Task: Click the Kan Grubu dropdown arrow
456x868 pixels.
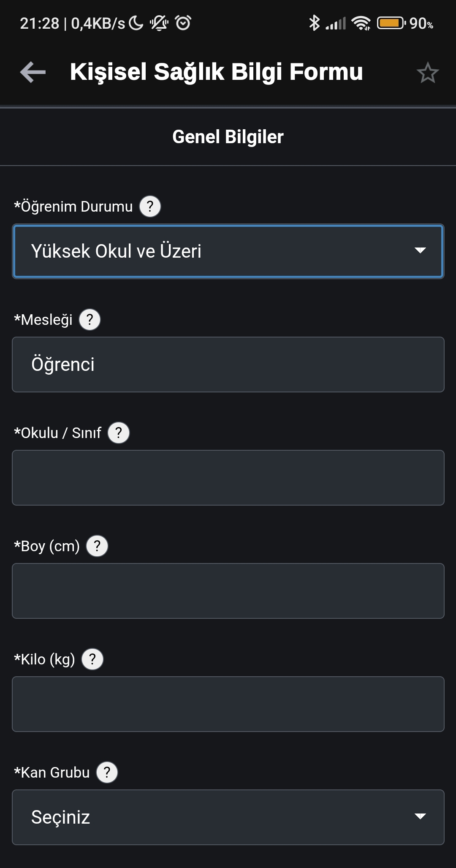Action: pyautogui.click(x=420, y=816)
